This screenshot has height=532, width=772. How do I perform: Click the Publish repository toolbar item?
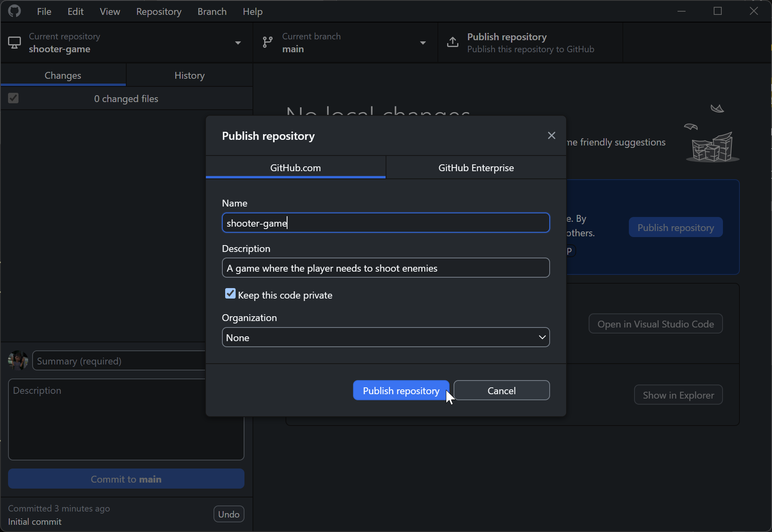(530, 43)
